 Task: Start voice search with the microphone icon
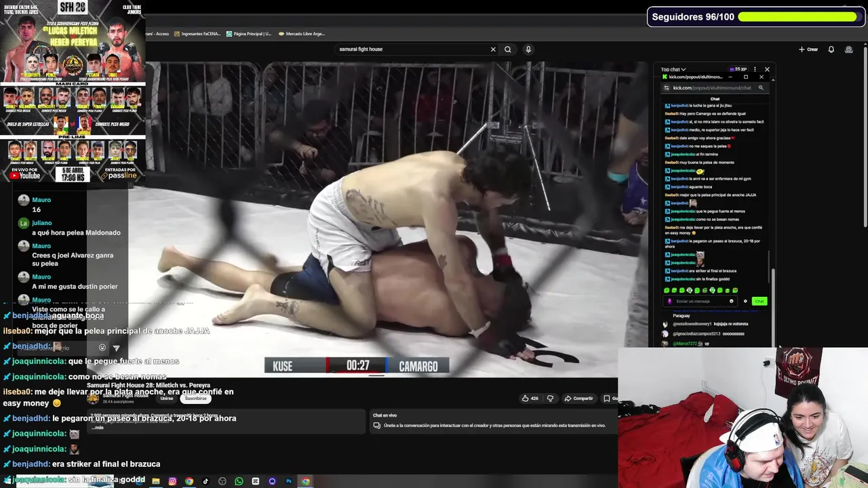pos(528,49)
